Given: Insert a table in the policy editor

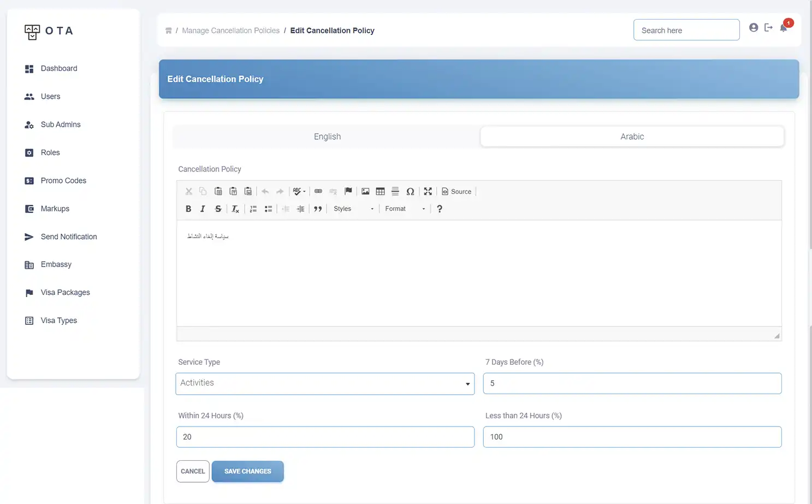Looking at the screenshot, I should (x=380, y=191).
